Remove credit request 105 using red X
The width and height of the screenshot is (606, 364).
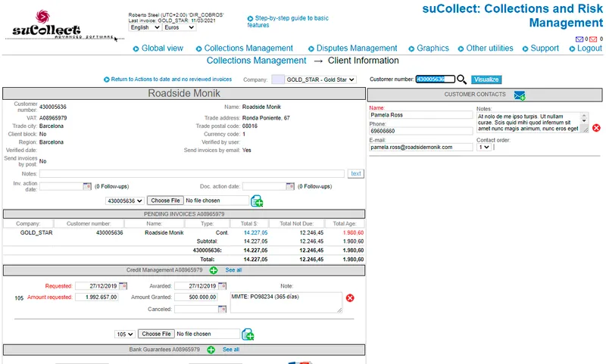[x=350, y=298]
